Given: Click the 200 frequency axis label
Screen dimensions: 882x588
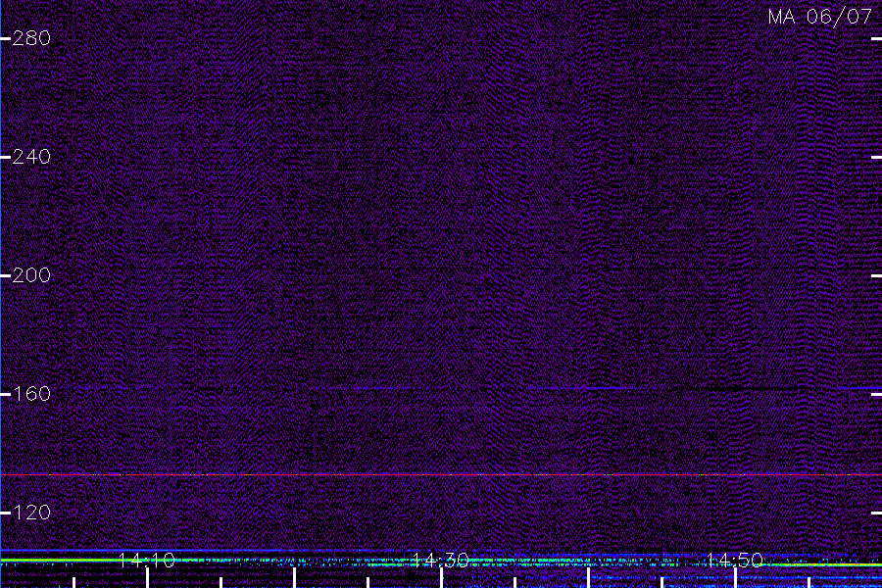Looking at the screenshot, I should 31,275.
